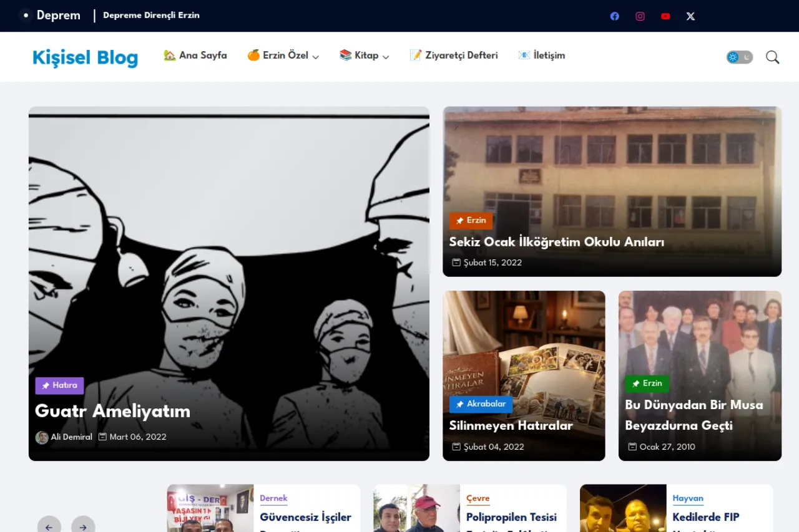Image resolution: width=799 pixels, height=532 pixels.
Task: Click Ali Demiral's author avatar
Action: click(42, 437)
